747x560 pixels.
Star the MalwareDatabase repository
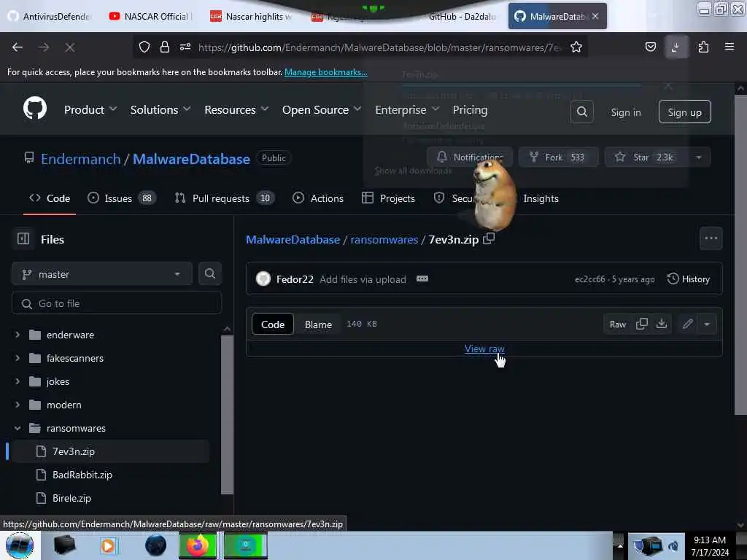(646, 157)
